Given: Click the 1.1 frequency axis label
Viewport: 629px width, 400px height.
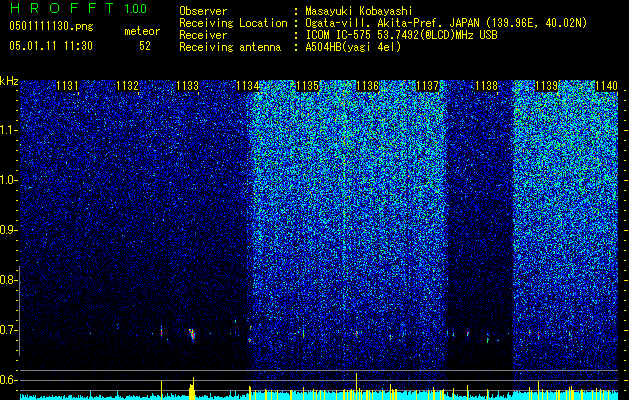Looking at the screenshot, I should [x=8, y=131].
